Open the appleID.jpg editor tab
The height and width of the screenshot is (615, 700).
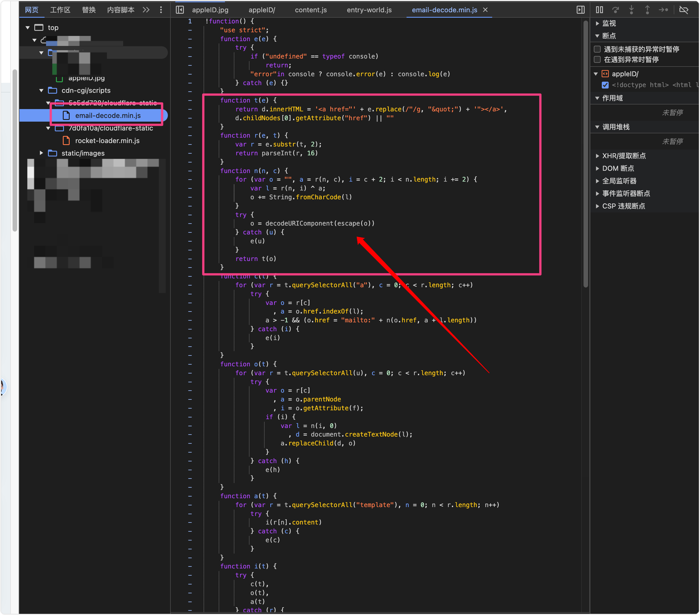(210, 10)
